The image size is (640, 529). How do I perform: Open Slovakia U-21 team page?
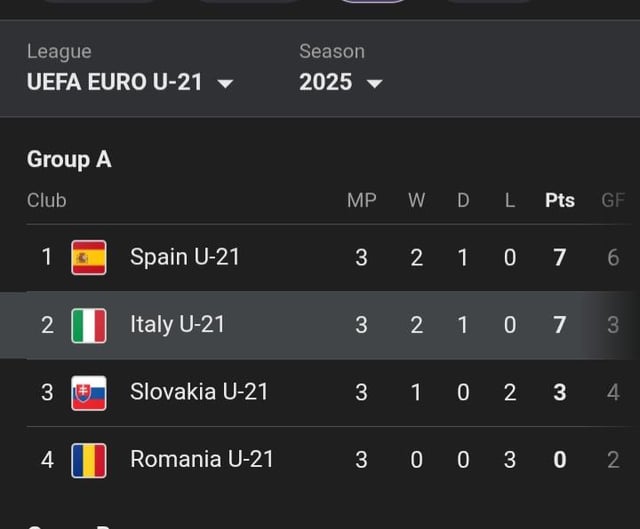(x=199, y=392)
